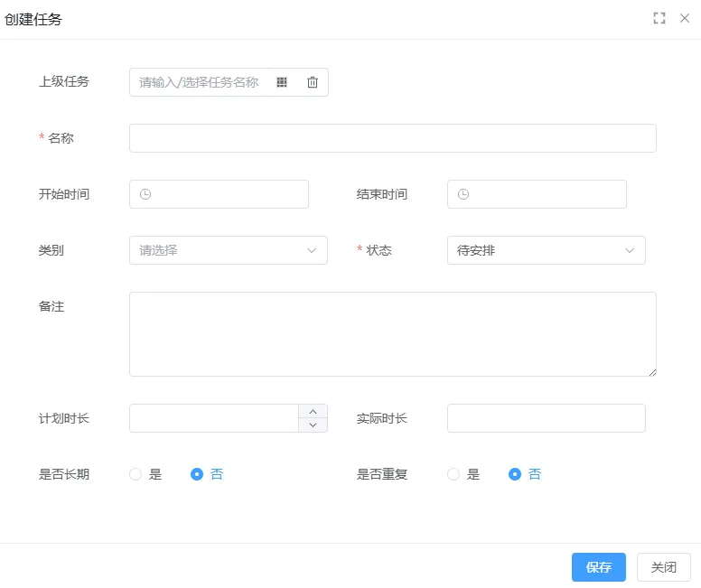Close the create task dialog with X

click(x=685, y=18)
